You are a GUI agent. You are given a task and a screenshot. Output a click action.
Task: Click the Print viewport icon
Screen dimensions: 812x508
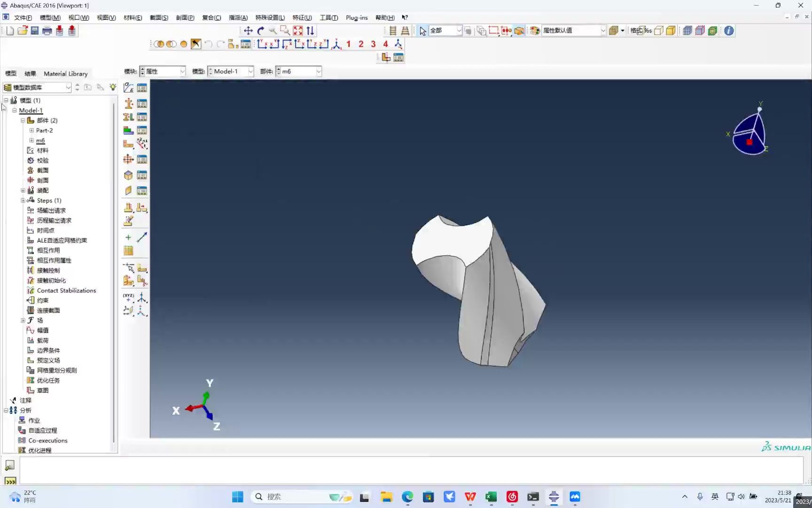click(x=47, y=31)
